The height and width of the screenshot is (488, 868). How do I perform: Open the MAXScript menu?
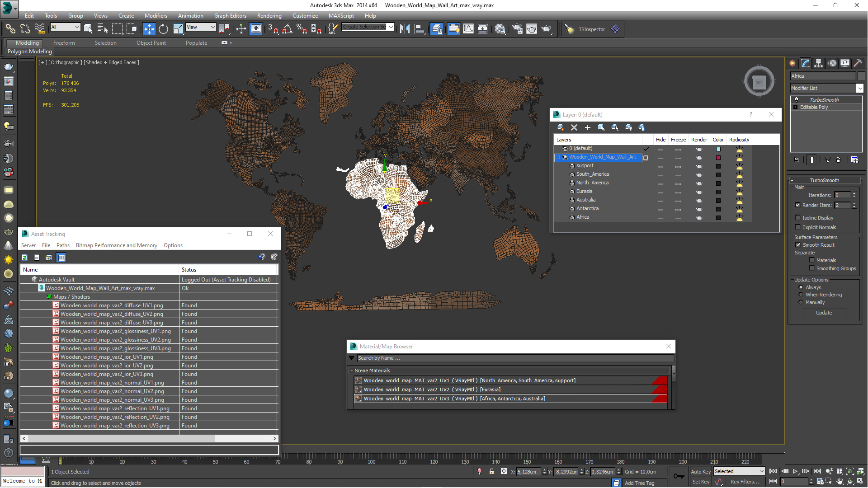coord(341,15)
